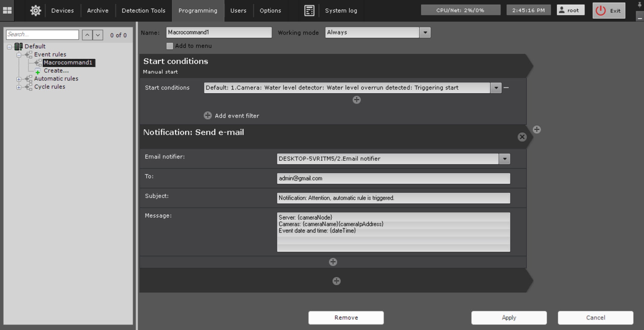Expand the Automatic rules tree node
This screenshot has width=644, height=330.
point(19,79)
